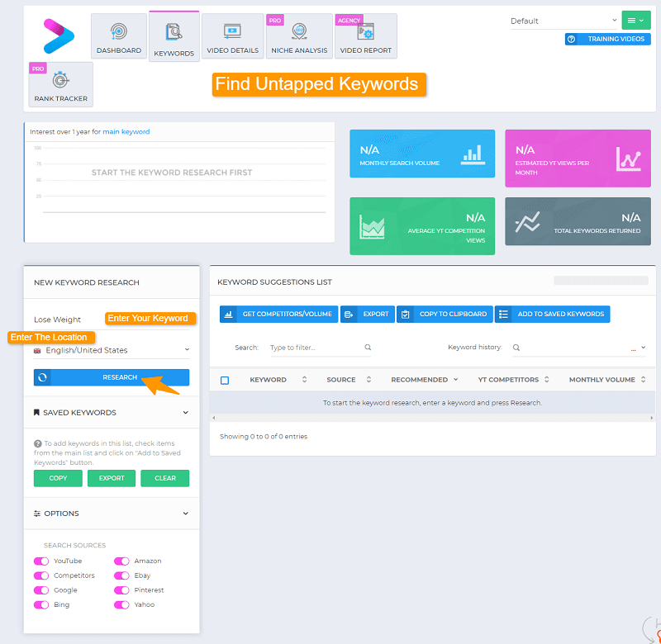This screenshot has width=661, height=644.
Task: Click the Training Videos button
Action: [607, 39]
